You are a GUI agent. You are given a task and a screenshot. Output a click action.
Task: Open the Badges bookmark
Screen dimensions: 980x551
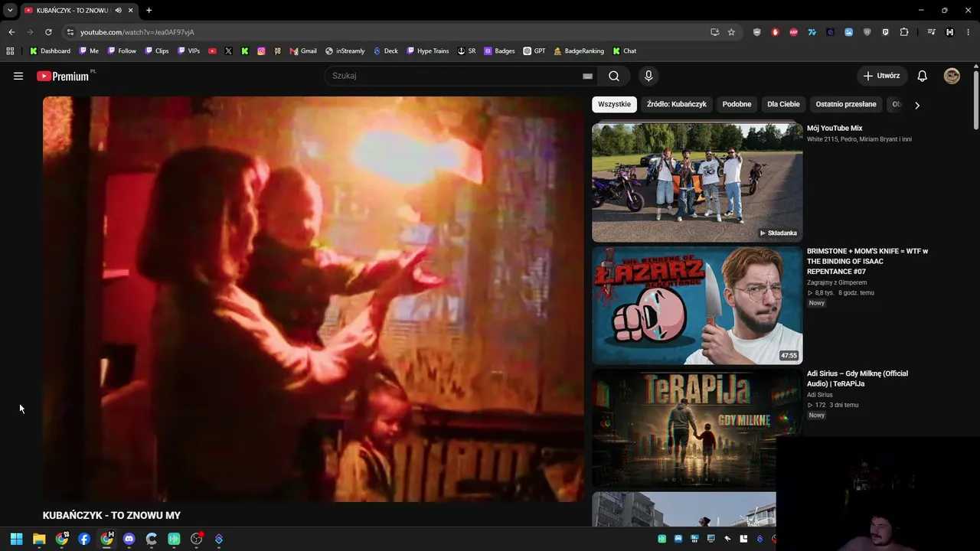point(499,51)
